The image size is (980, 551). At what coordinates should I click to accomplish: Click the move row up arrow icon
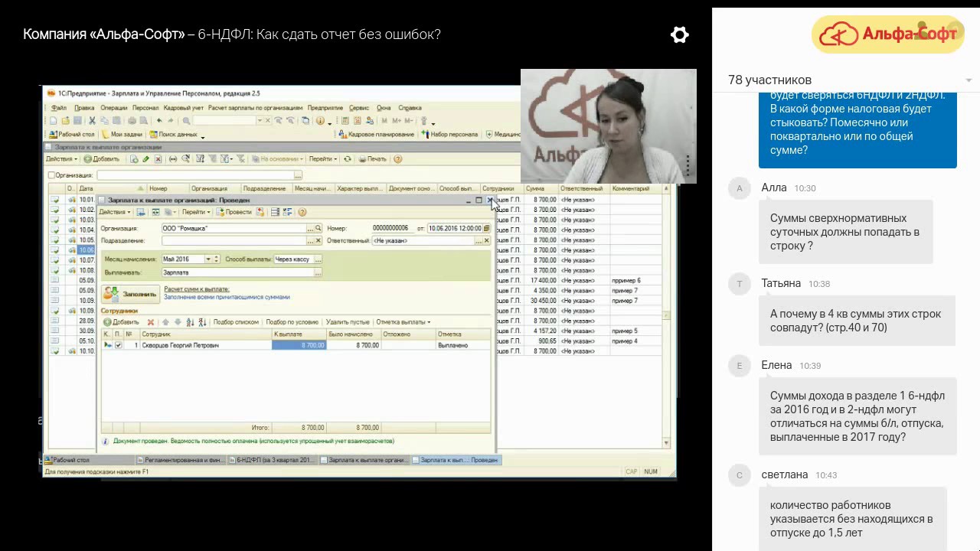click(165, 322)
